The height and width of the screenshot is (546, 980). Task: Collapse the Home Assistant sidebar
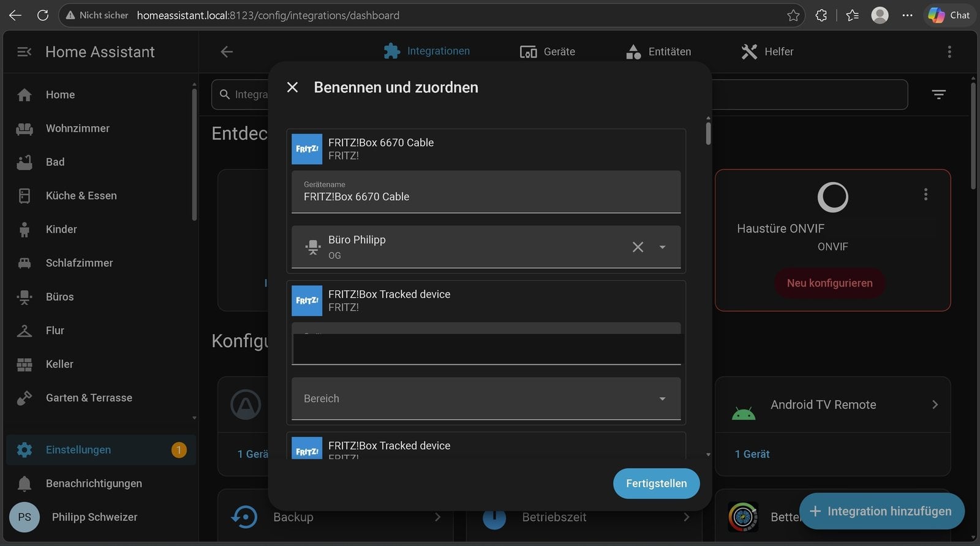(24, 52)
